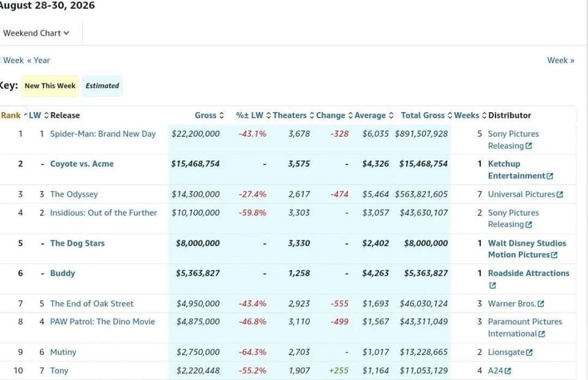
Task: Click total gross $563,821,605
Action: [421, 194]
